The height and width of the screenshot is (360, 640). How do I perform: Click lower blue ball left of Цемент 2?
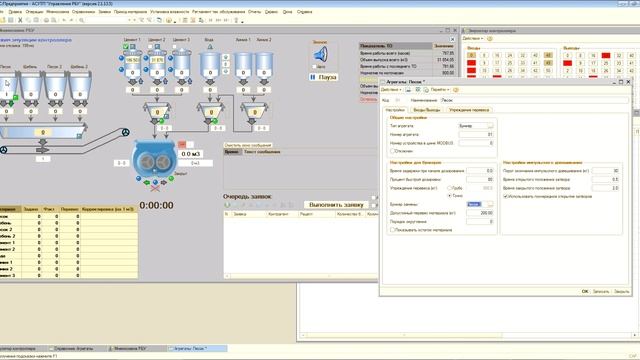coord(146,70)
